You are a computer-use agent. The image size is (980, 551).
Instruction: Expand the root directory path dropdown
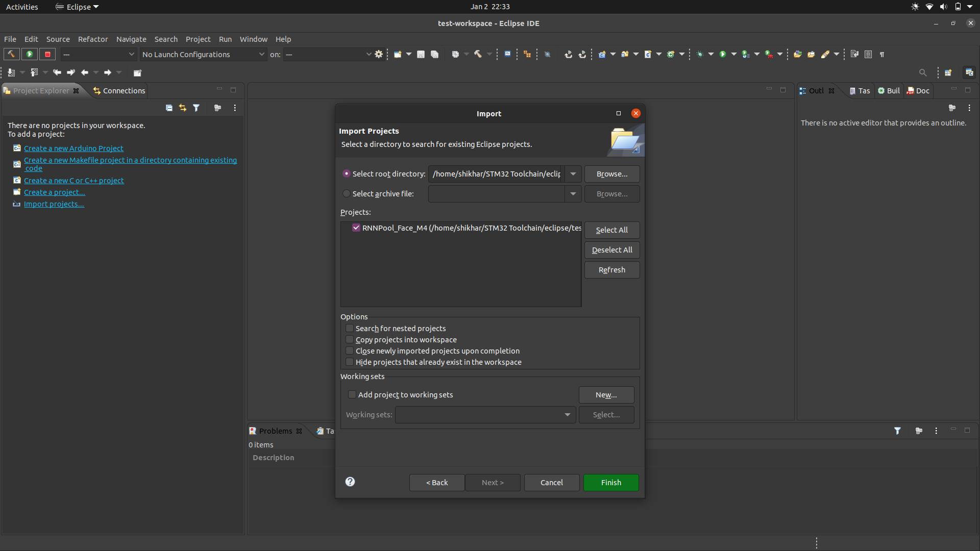573,174
